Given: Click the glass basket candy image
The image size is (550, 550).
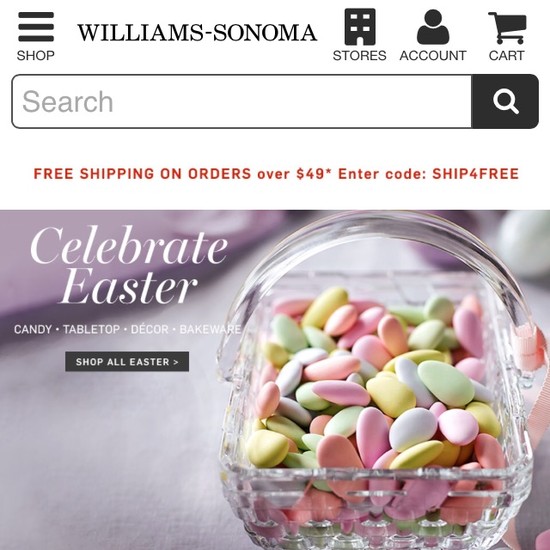Looking at the screenshot, I should tap(377, 381).
